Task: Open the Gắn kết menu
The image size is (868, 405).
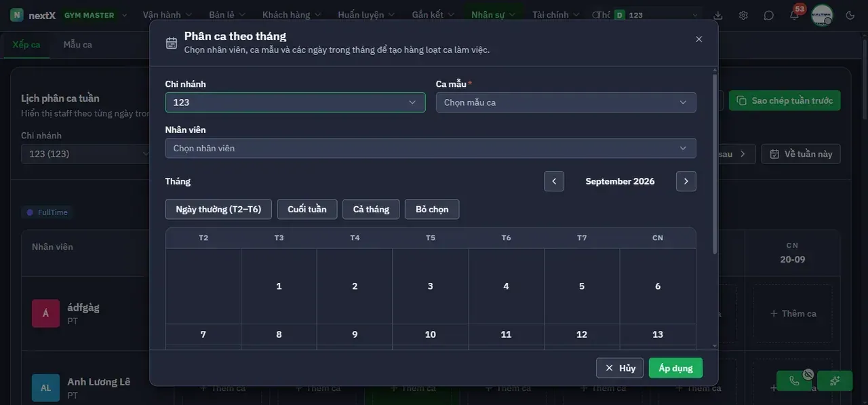Action: 433,15
